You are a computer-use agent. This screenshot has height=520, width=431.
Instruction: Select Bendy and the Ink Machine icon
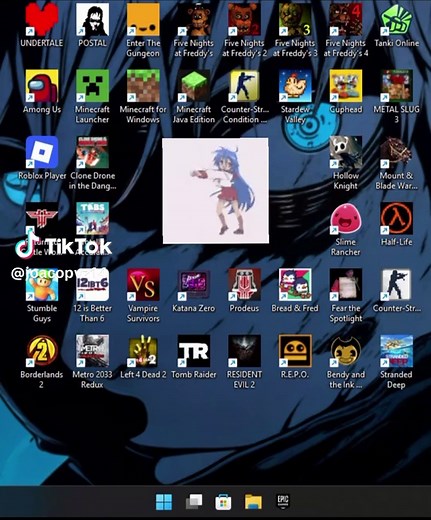tap(346, 351)
